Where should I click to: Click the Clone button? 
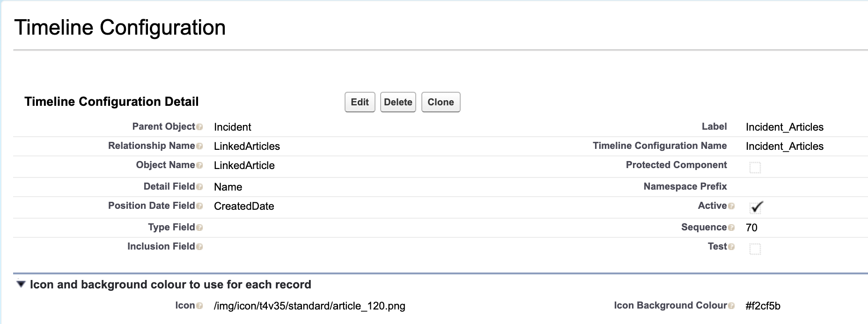point(440,102)
